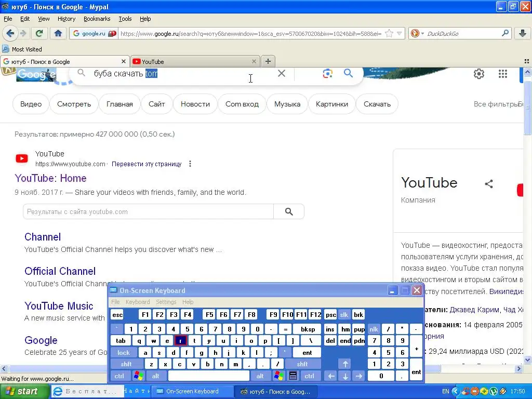
Task: Toggle the left shft key
Action: (126, 364)
